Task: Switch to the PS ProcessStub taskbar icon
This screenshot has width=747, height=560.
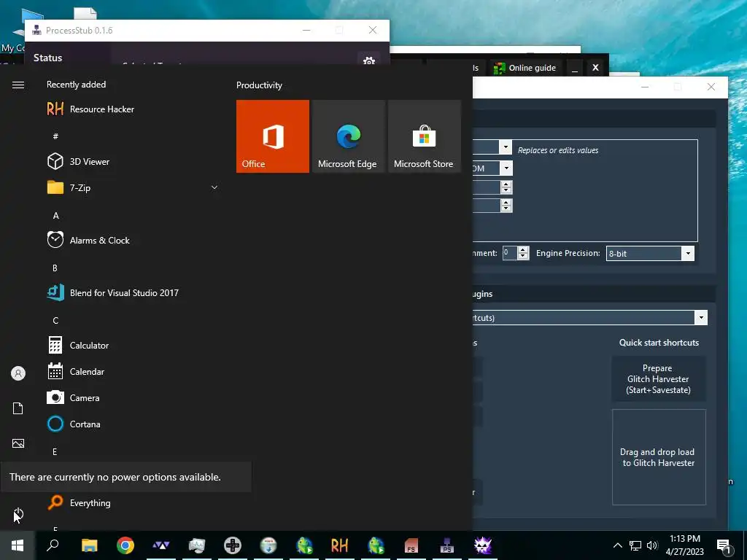Action: point(447,545)
